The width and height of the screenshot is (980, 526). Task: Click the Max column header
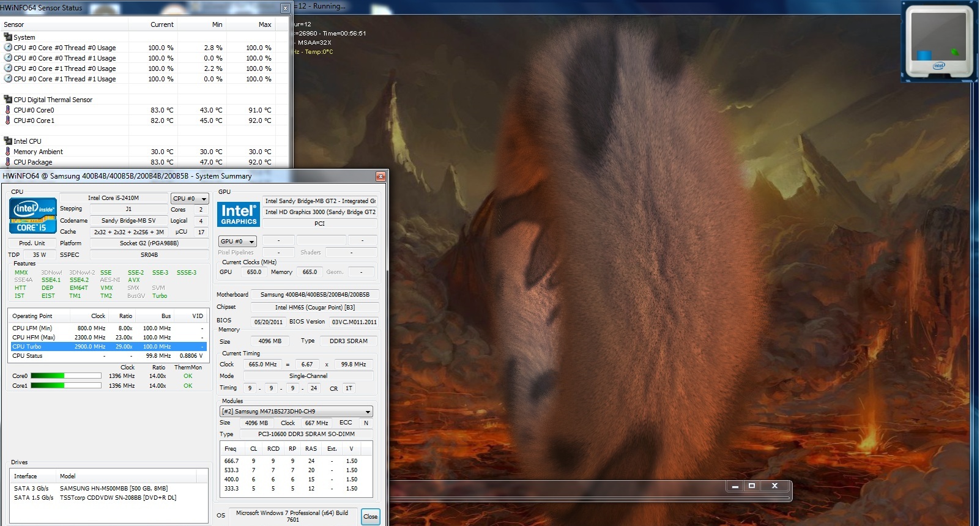[x=251, y=24]
